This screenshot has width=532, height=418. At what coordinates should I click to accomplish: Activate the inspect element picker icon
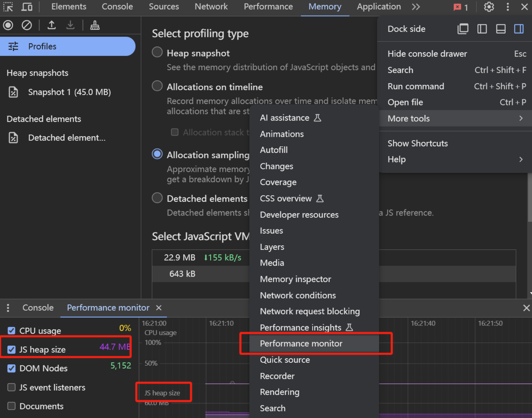point(8,7)
